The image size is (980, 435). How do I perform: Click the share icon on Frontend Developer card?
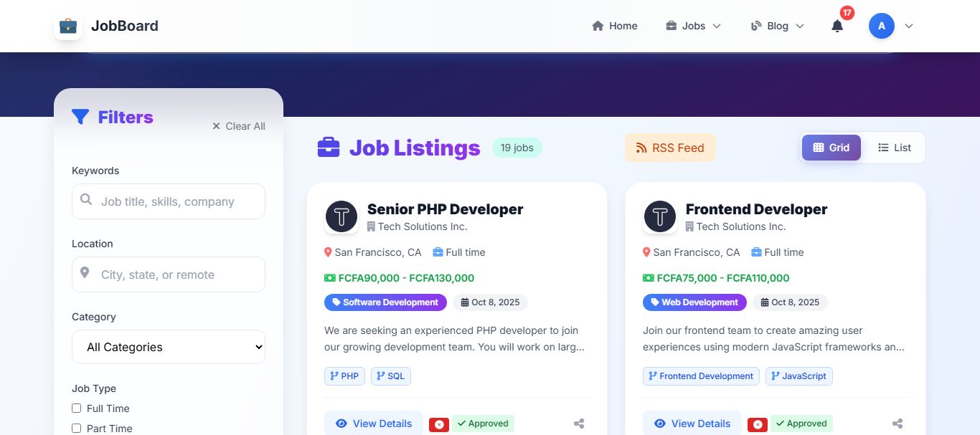pyautogui.click(x=897, y=424)
